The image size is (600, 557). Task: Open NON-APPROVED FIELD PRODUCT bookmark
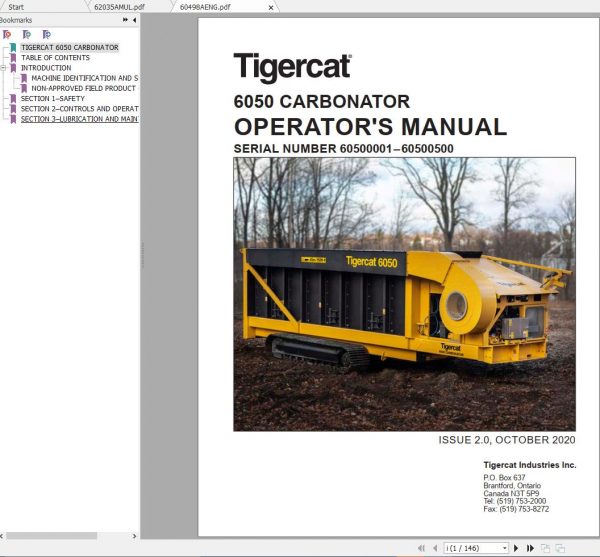(83, 88)
